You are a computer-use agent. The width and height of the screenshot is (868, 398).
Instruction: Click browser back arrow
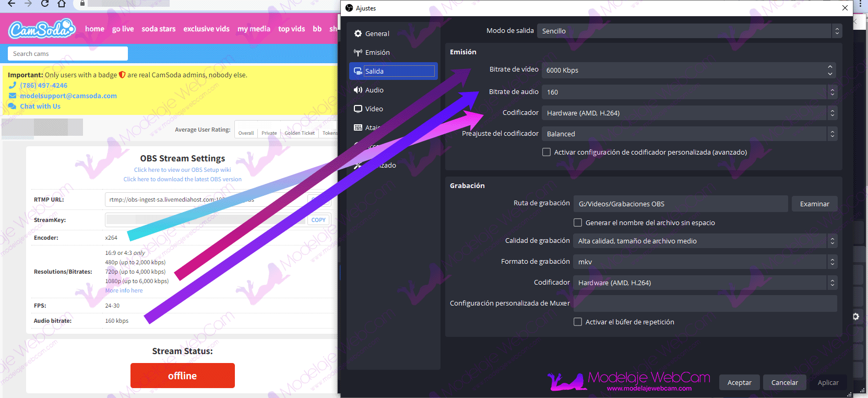tap(11, 3)
